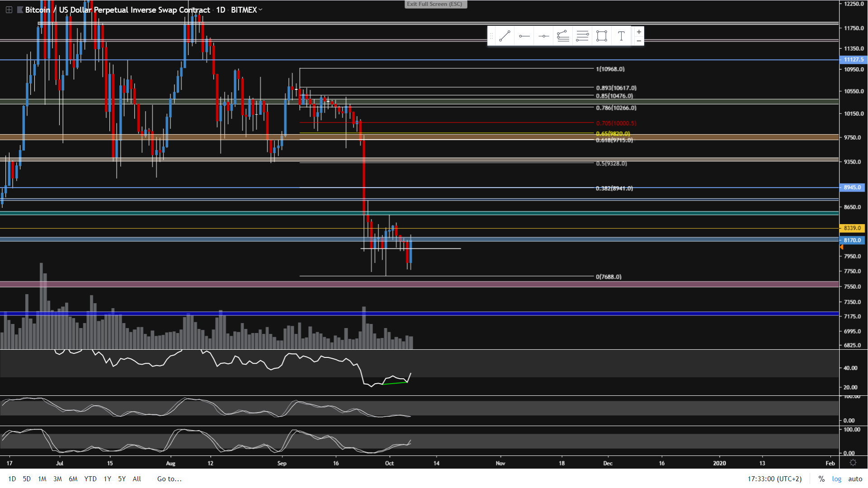Click the Go to... button

(169, 479)
